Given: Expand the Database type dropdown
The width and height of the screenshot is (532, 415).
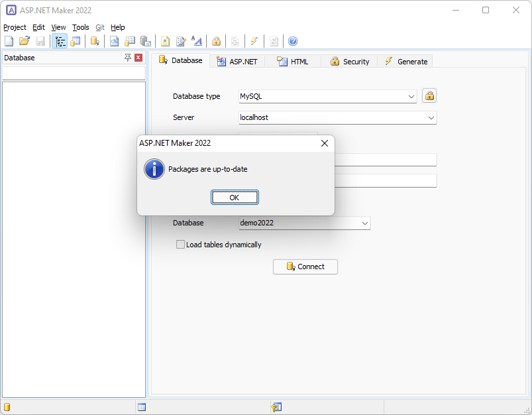Looking at the screenshot, I should click(411, 96).
